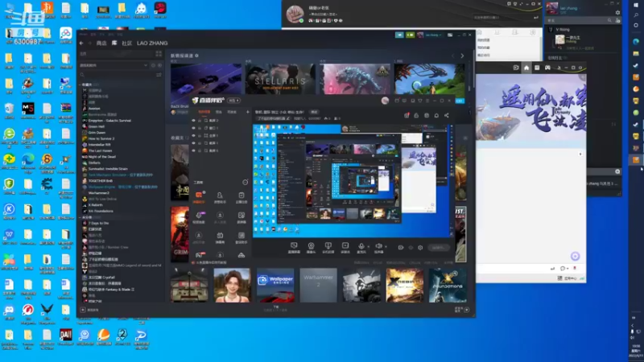Open Microsoft Edge from the taskbar
644x362 pixels.
(x=636, y=42)
